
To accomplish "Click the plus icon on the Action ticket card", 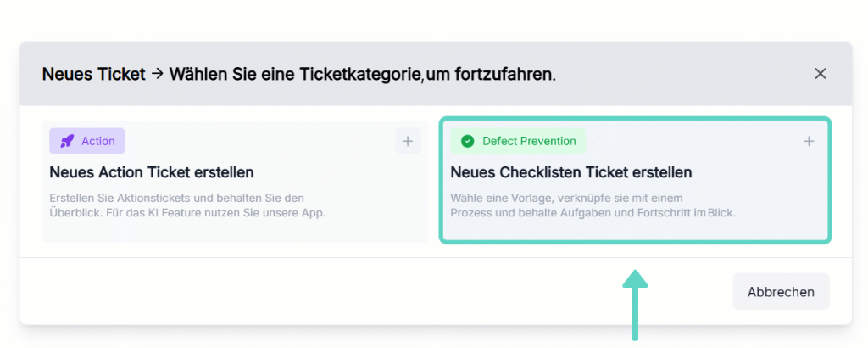I will (x=408, y=141).
